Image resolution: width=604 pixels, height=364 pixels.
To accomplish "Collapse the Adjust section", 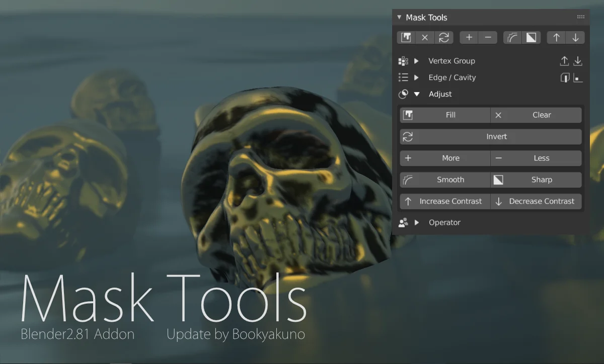I will click(416, 94).
